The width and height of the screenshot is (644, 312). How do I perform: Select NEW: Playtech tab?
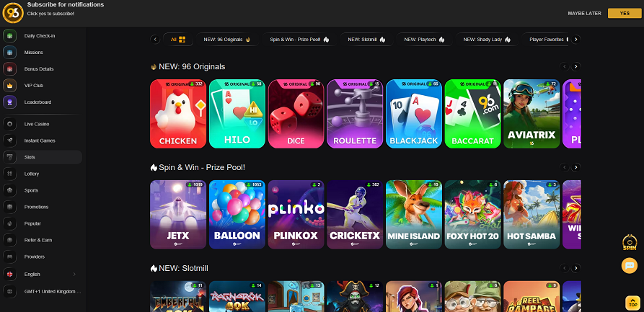[x=424, y=40]
